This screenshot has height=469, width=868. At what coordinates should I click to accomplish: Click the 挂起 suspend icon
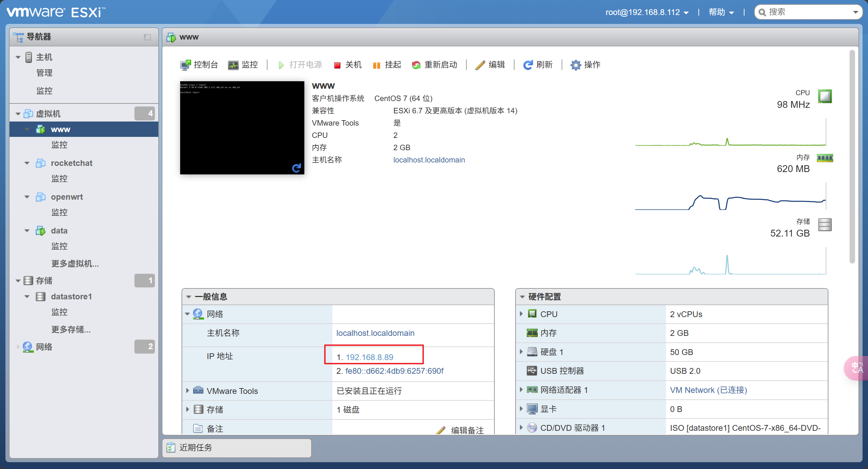point(377,65)
